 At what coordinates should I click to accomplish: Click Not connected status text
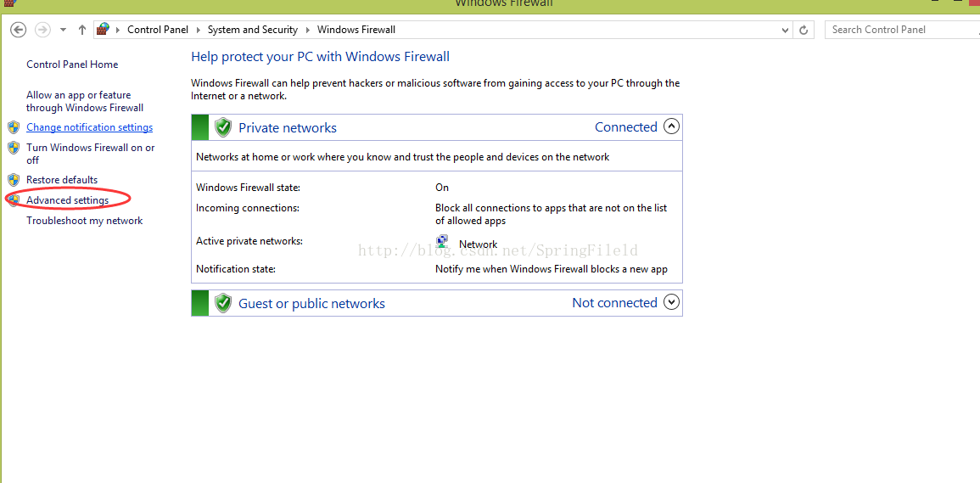click(614, 303)
